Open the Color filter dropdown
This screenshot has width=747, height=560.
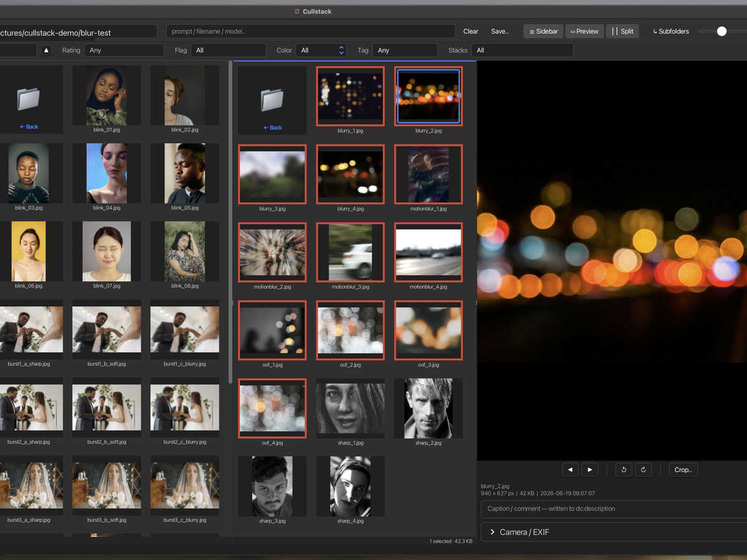321,50
